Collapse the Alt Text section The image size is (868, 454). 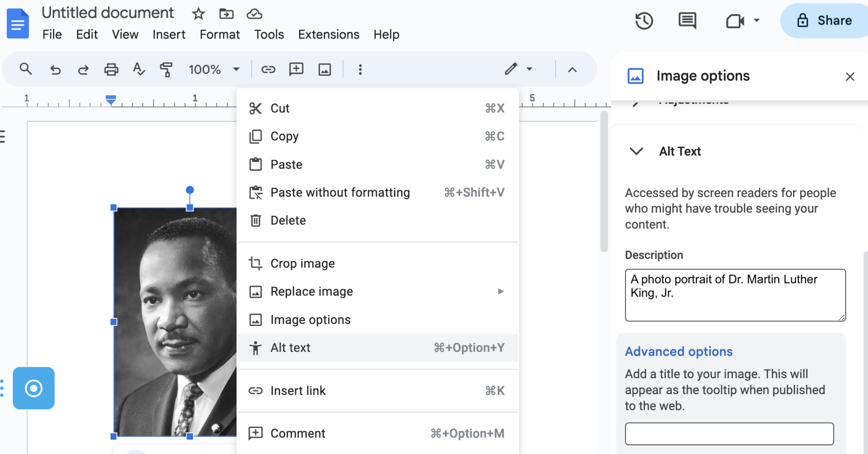point(636,151)
